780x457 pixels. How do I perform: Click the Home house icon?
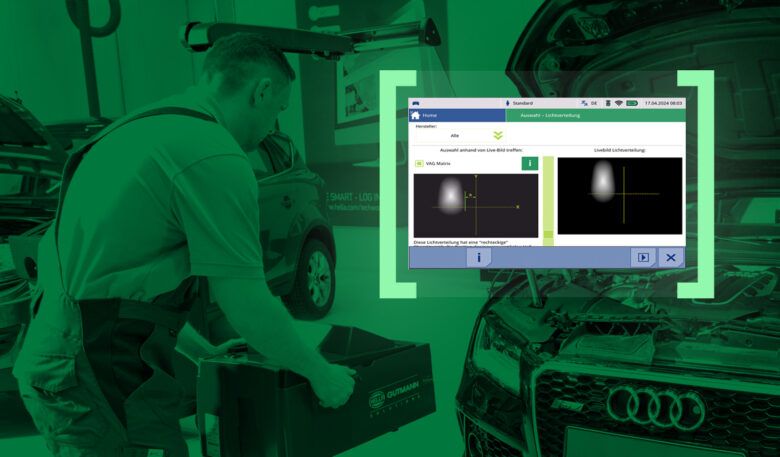click(x=416, y=115)
